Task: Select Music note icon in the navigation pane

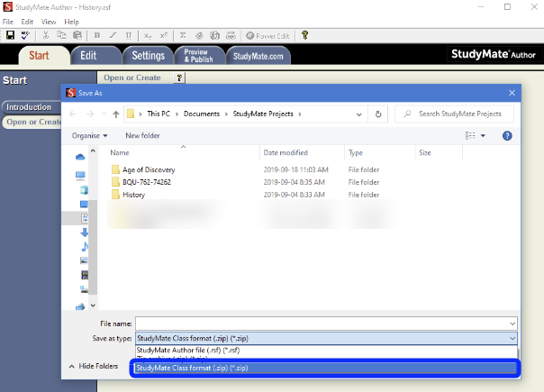Action: 85,247
